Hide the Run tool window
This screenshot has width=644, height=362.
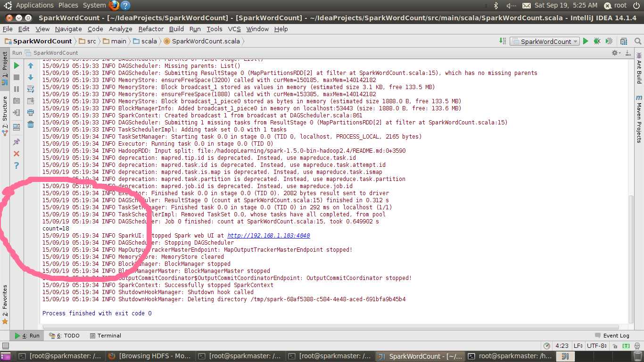click(628, 53)
